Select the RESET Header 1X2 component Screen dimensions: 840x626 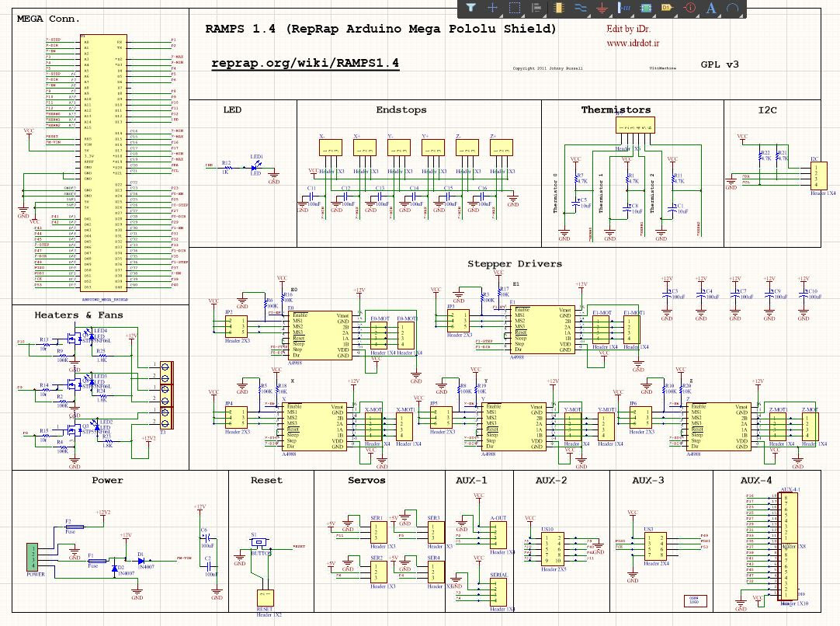coord(266,598)
